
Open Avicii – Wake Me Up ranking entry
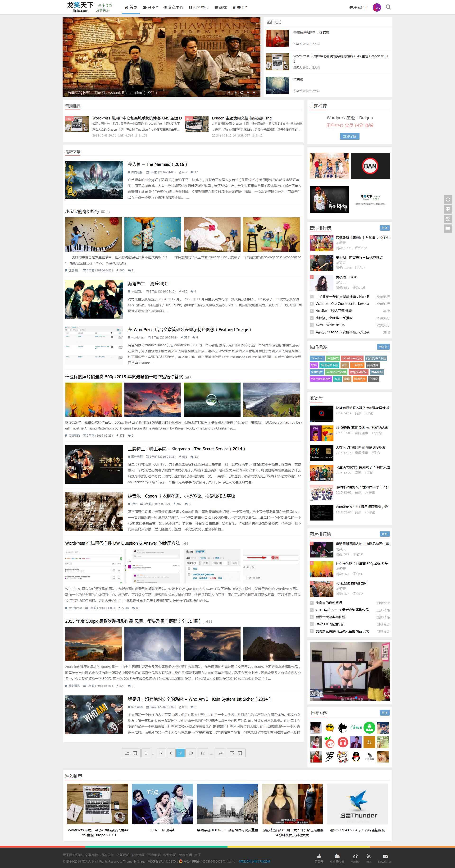(330, 325)
